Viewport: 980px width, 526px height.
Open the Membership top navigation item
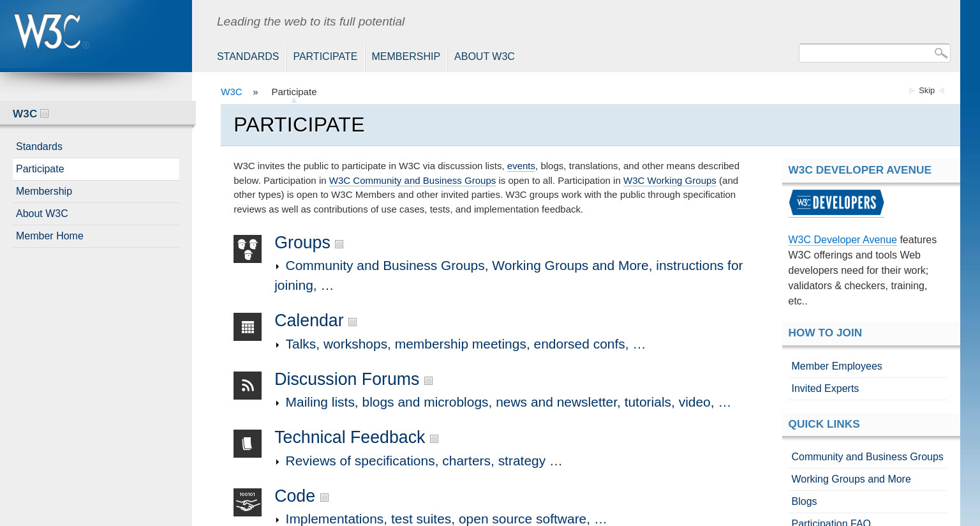(406, 57)
